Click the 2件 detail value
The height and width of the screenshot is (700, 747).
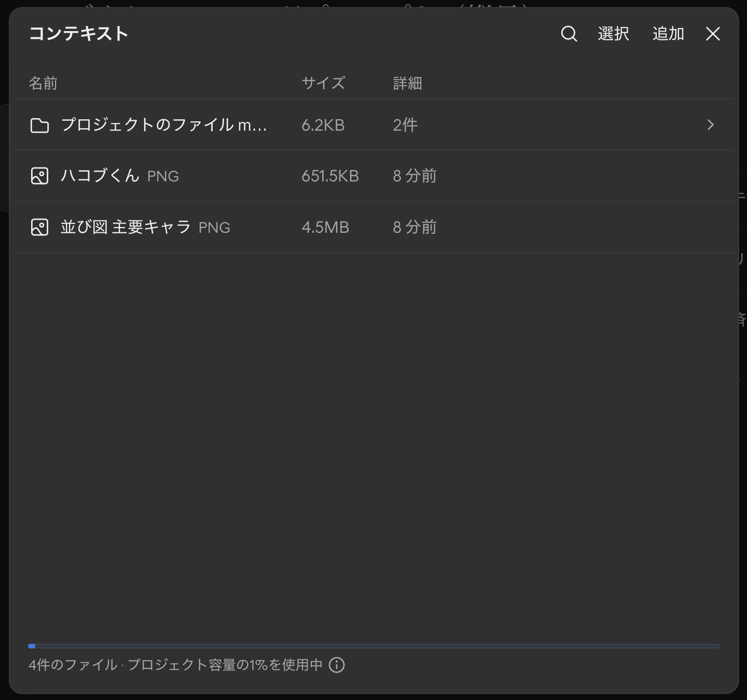[405, 125]
